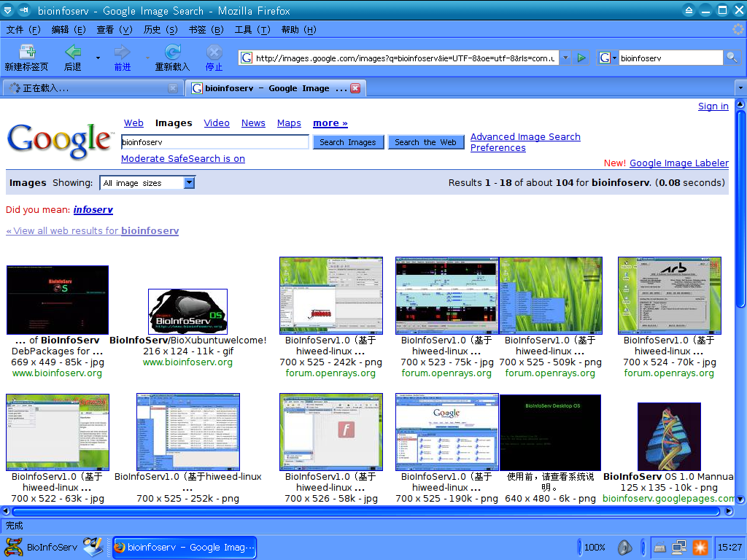This screenshot has height=560, width=747.
Task: Open the Maps link
Action: tap(289, 122)
